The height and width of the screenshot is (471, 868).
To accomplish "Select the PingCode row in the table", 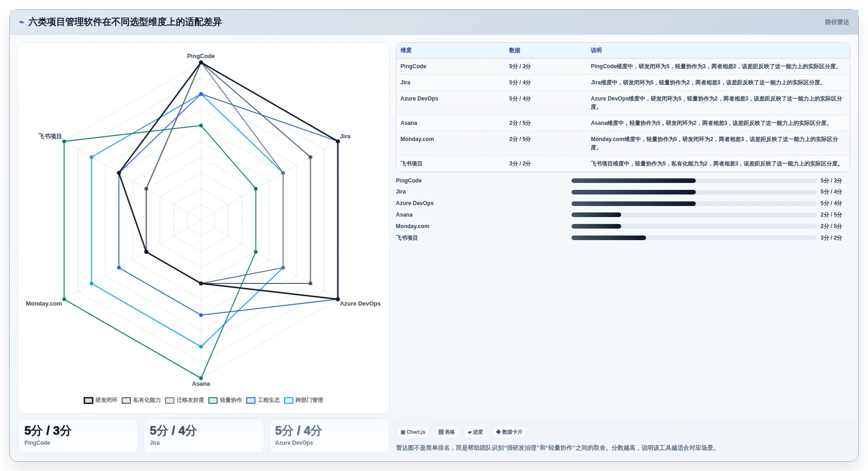I will point(623,66).
